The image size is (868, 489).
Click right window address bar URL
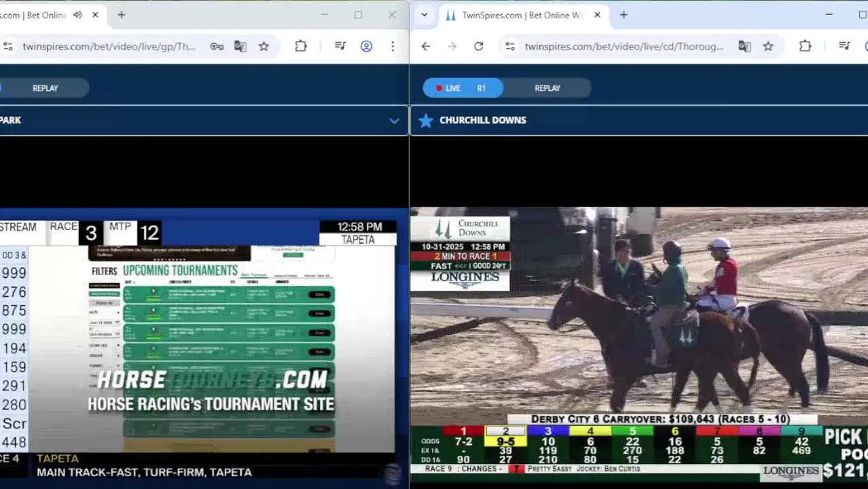[624, 46]
